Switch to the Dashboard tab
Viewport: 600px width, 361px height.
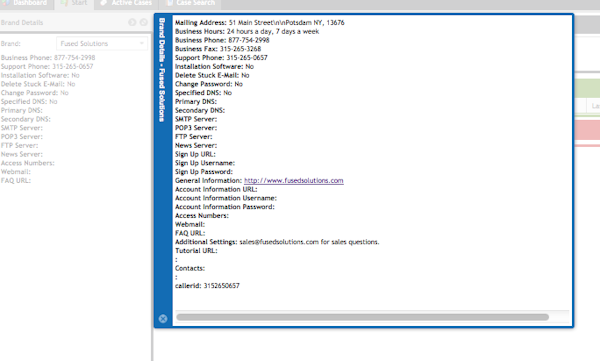(x=26, y=3)
